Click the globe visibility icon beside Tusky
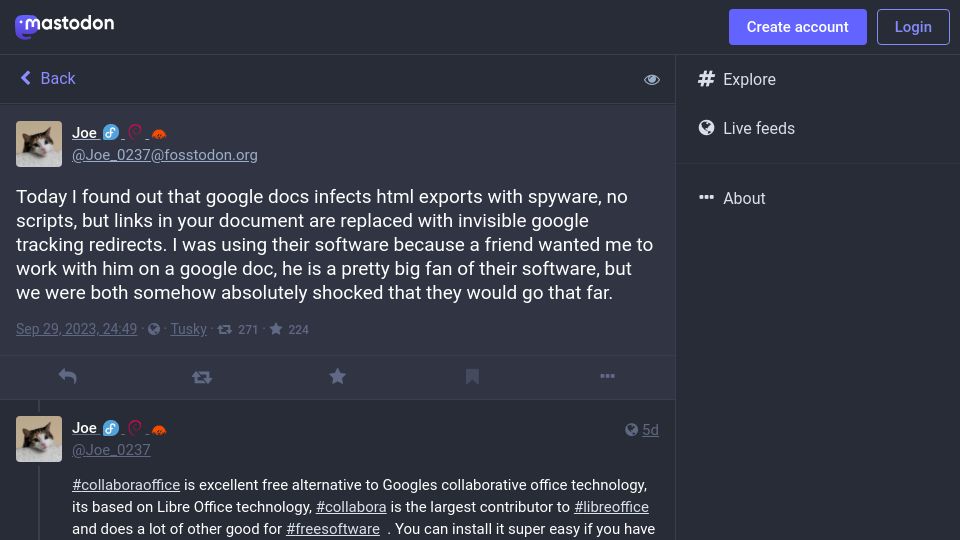The image size is (960, 540). [154, 329]
